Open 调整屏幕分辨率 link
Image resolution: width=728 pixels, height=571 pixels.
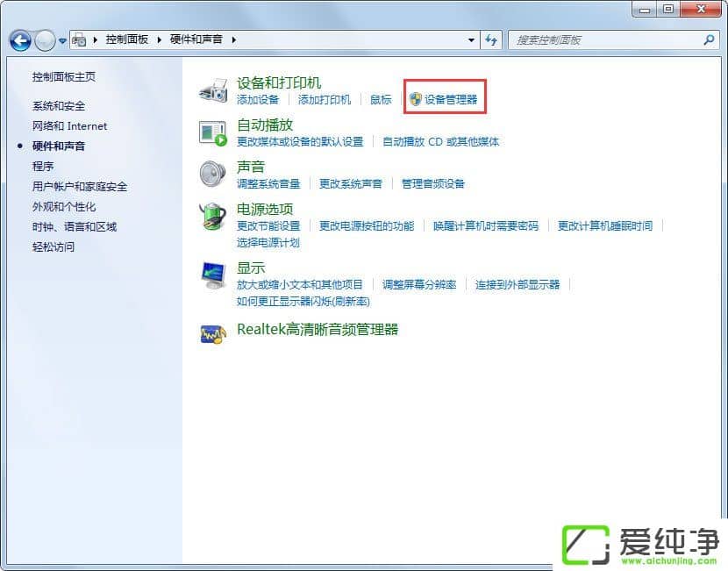coord(419,285)
